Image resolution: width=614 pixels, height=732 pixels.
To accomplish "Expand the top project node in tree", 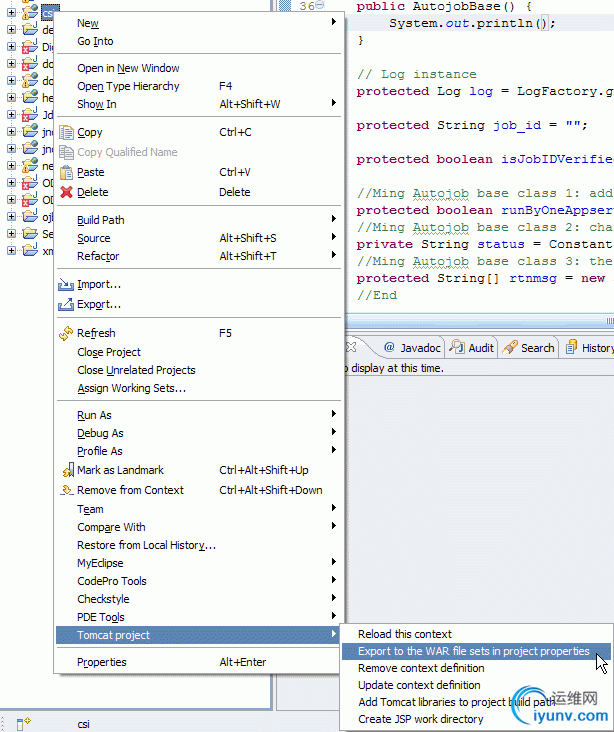I will coord(11,13).
